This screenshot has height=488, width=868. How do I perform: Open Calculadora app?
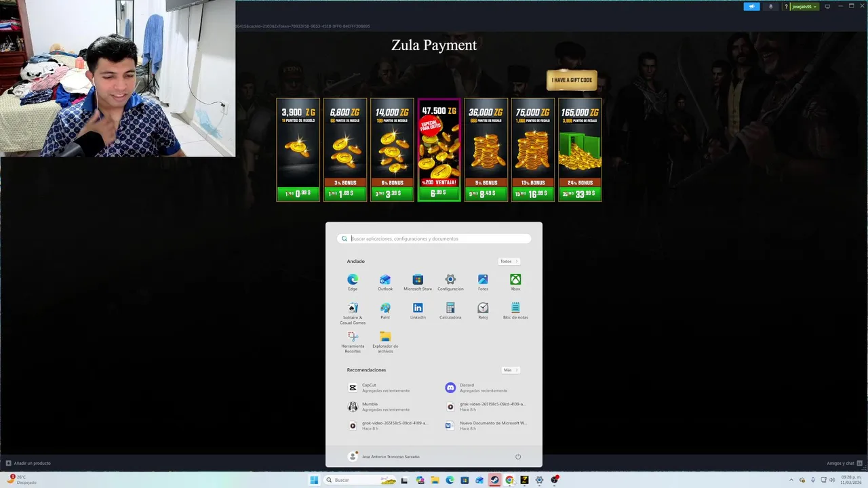point(450,311)
